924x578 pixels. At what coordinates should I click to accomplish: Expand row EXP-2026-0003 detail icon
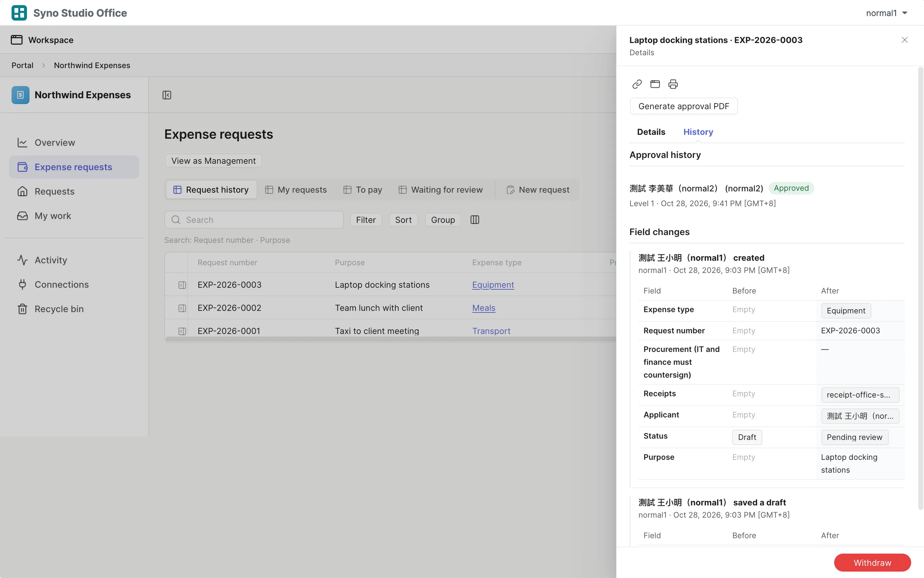182,285
